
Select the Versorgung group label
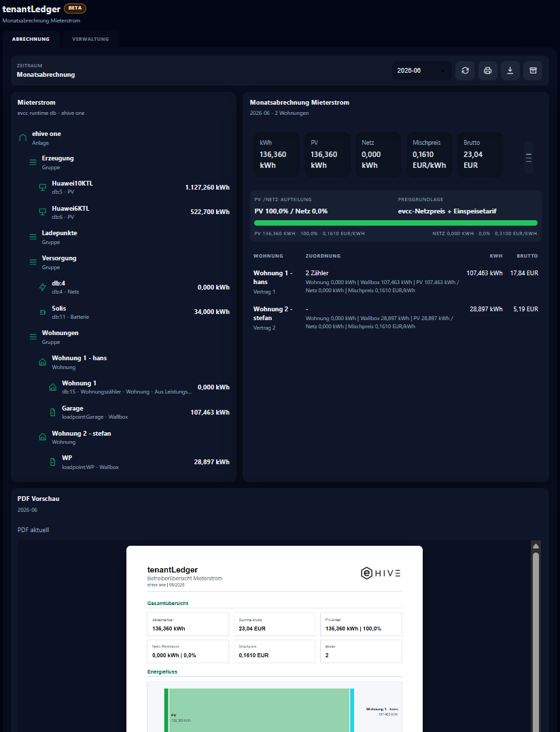(59, 258)
